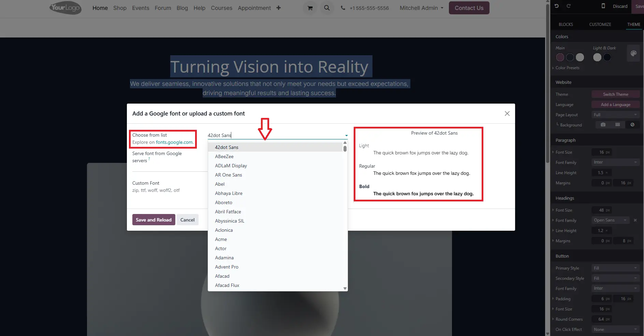Select the camera image Background option
This screenshot has height=336, width=644.
point(603,125)
